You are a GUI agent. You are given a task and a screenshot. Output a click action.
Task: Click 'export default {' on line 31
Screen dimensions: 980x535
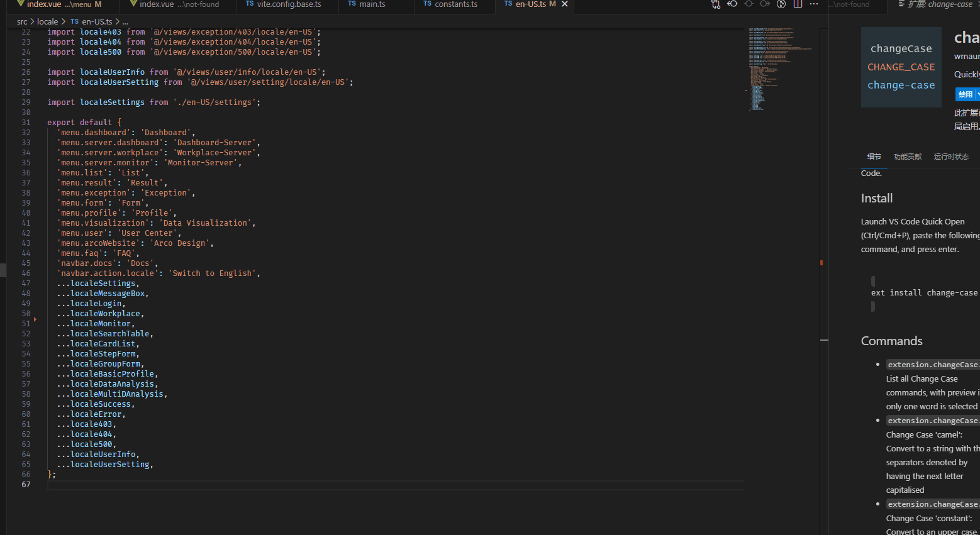pyautogui.click(x=84, y=123)
